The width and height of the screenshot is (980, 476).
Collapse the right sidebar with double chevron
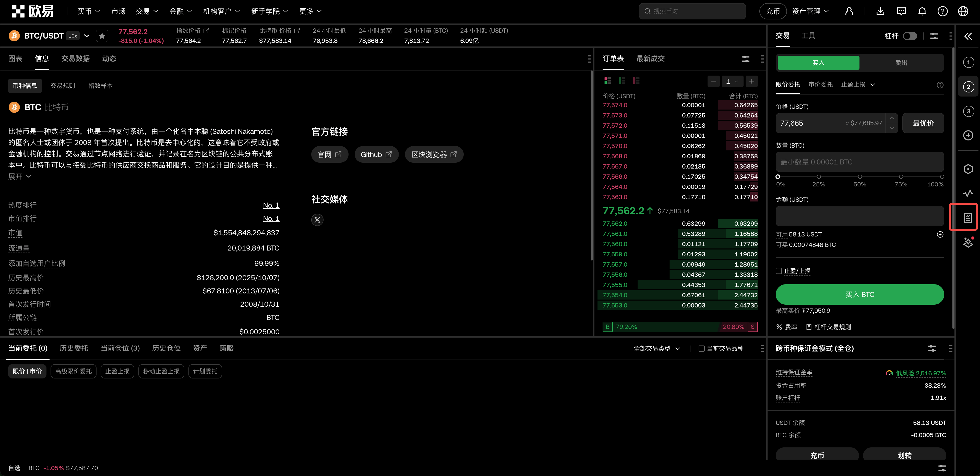pos(968,36)
